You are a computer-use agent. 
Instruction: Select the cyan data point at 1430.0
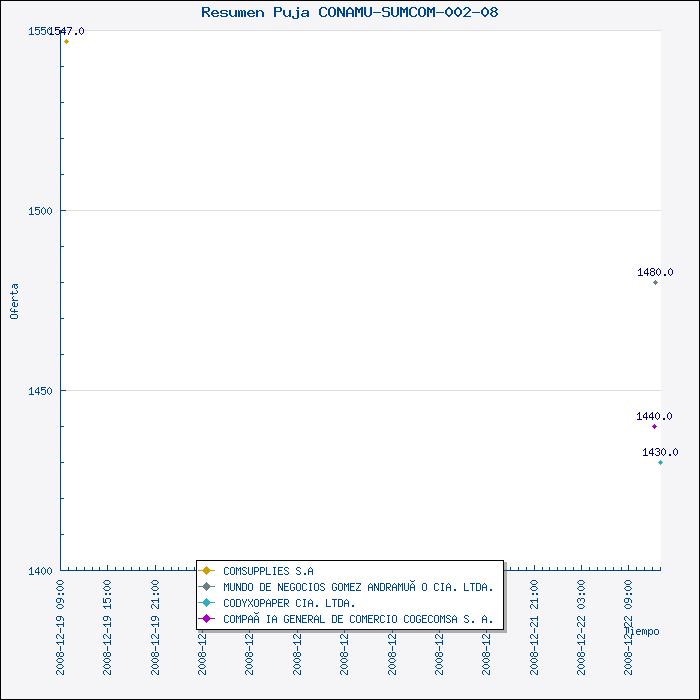pyautogui.click(x=660, y=462)
